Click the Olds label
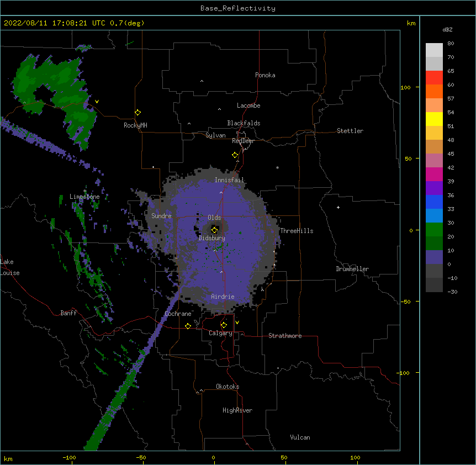 click(214, 218)
